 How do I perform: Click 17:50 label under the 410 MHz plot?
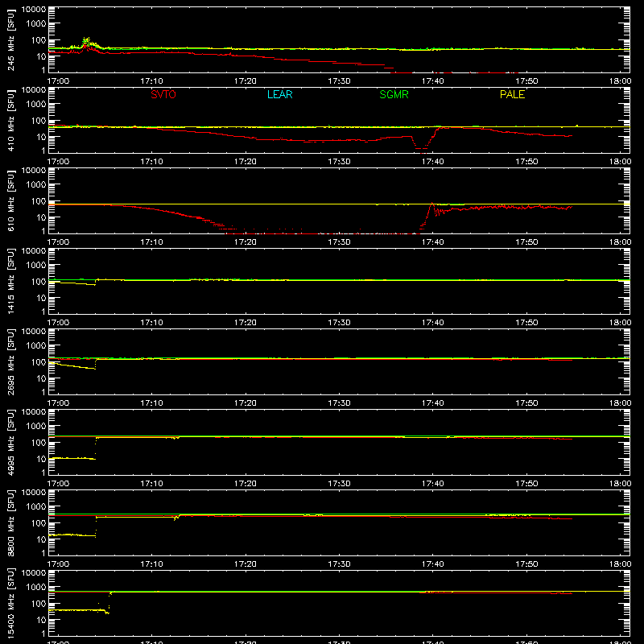pyautogui.click(x=526, y=162)
